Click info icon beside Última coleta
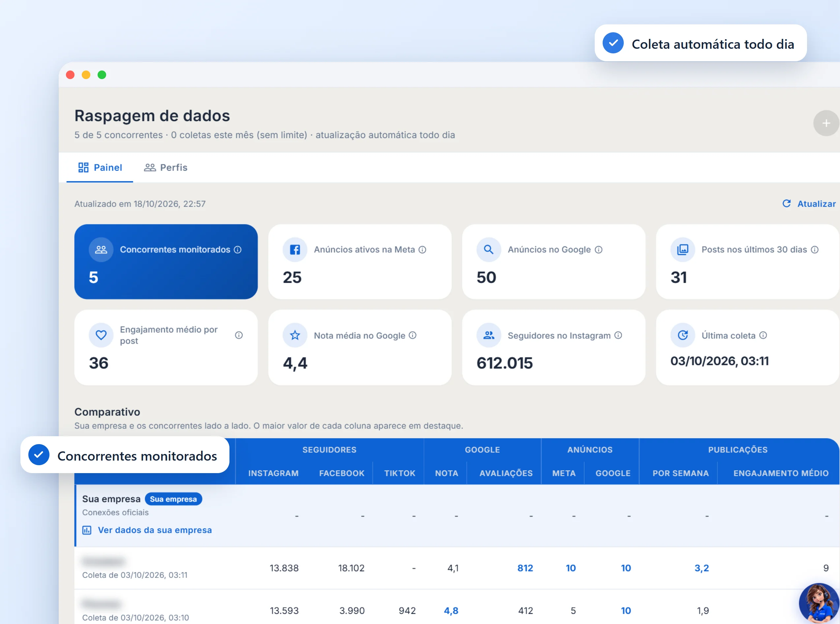 pos(763,335)
